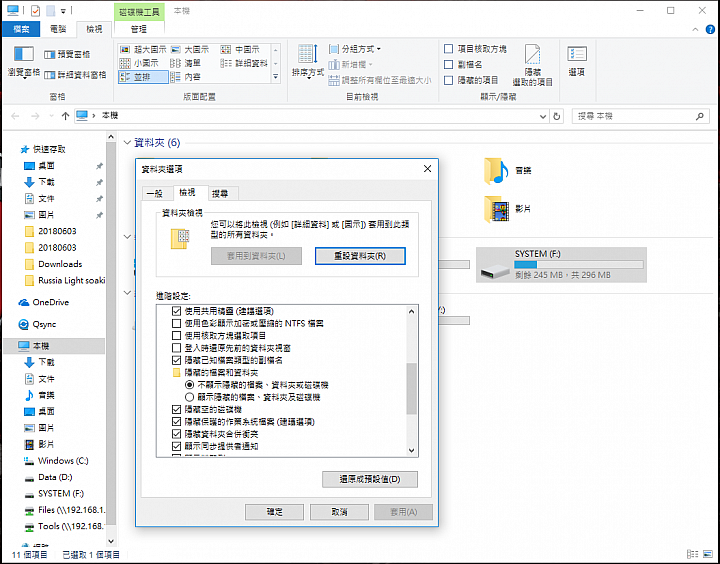The image size is (720, 564).
Task: Click 還原成預設值(D) button
Action: [370, 479]
